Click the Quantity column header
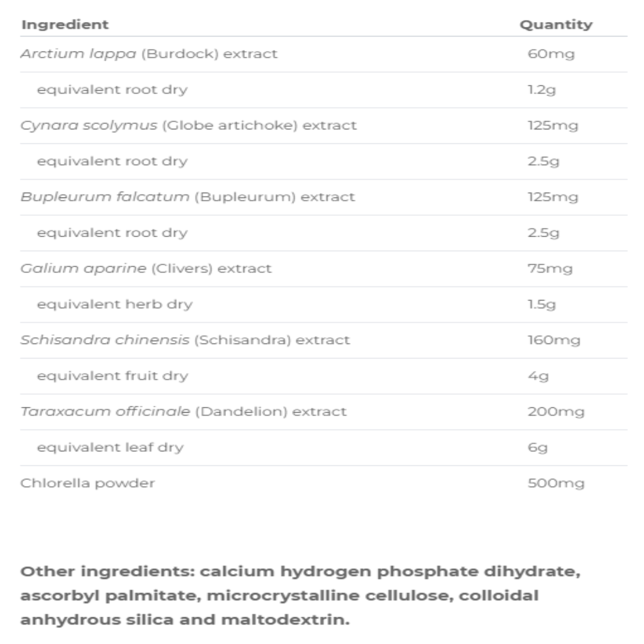Viewport: 644px width, 644px height. pos(556,25)
